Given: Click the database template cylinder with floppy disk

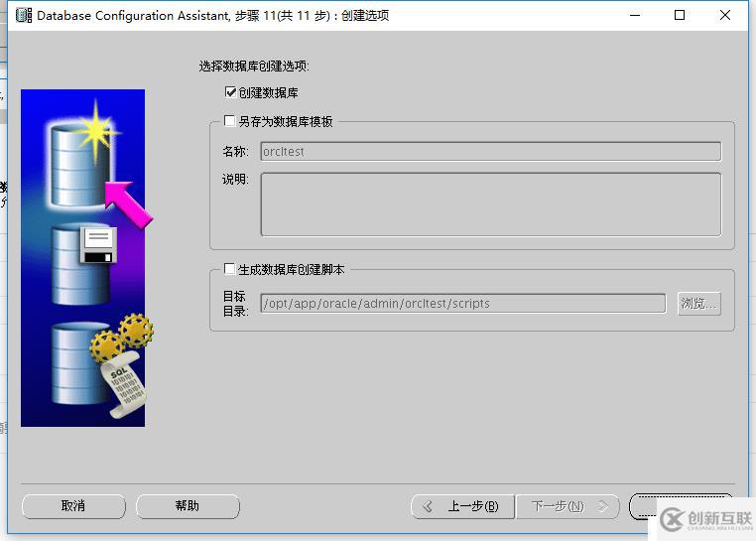Looking at the screenshot, I should pos(83,265).
